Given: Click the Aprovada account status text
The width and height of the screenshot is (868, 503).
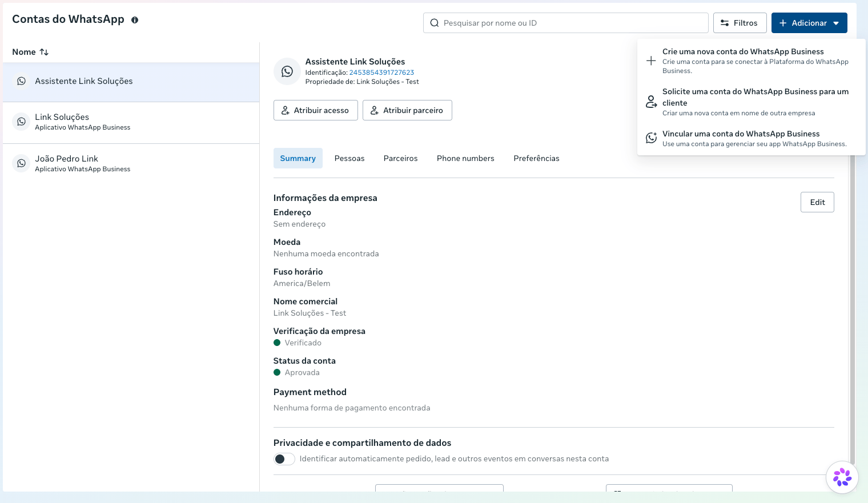Looking at the screenshot, I should tap(302, 372).
